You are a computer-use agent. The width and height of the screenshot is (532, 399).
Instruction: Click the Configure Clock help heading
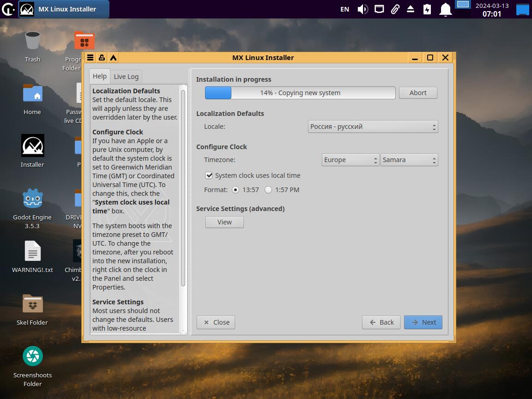(118, 132)
